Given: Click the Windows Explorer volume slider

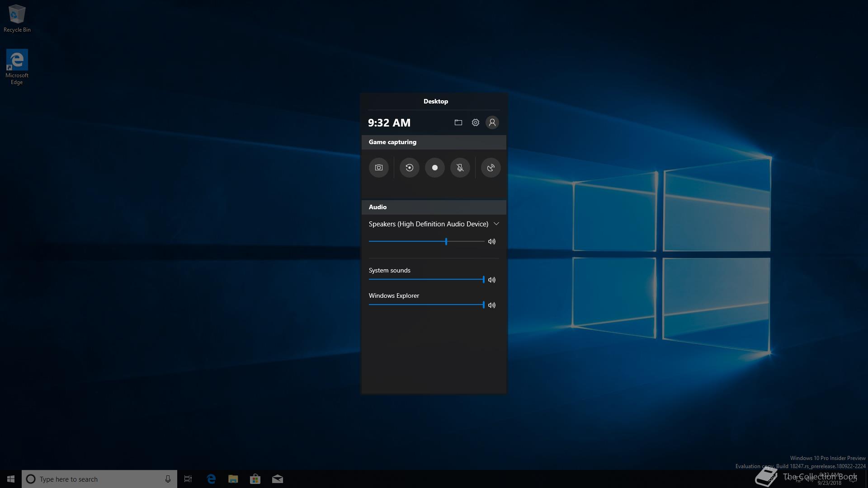Looking at the screenshot, I should (x=426, y=305).
